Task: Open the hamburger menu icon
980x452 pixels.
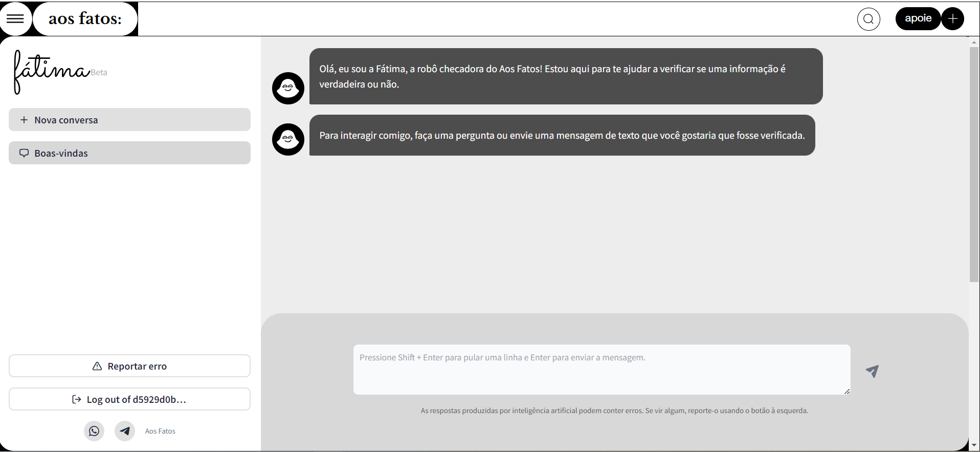Action: point(15,19)
